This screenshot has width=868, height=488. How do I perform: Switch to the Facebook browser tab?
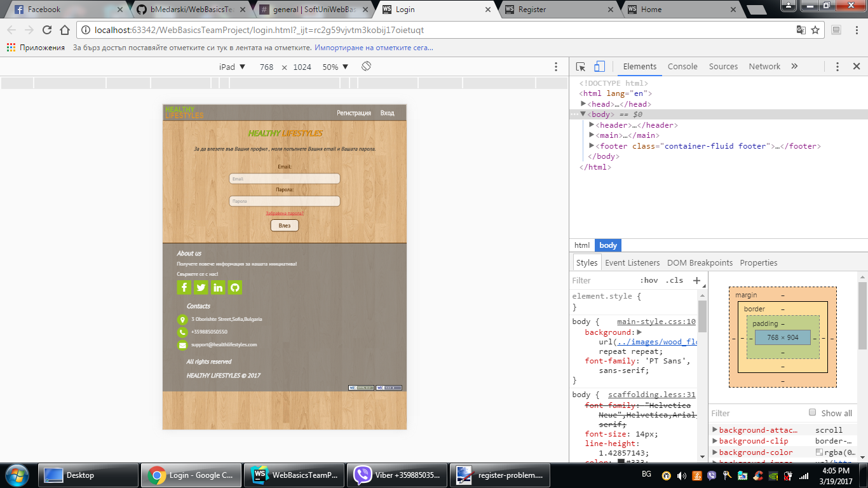pos(65,10)
